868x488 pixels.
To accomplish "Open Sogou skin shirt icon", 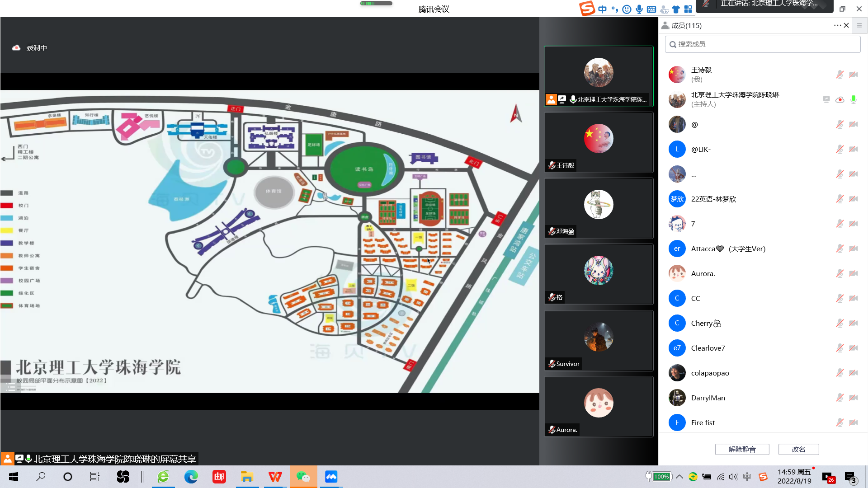I will tap(676, 9).
